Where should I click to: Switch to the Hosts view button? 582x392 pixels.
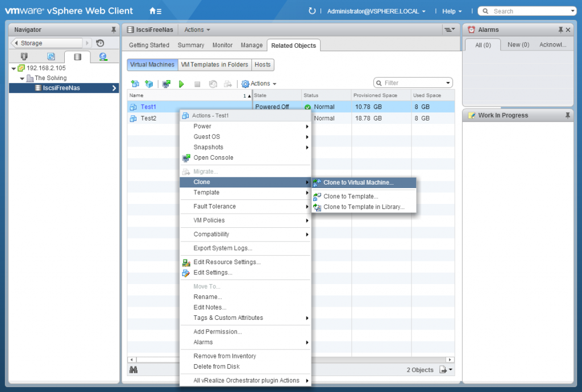pos(263,65)
